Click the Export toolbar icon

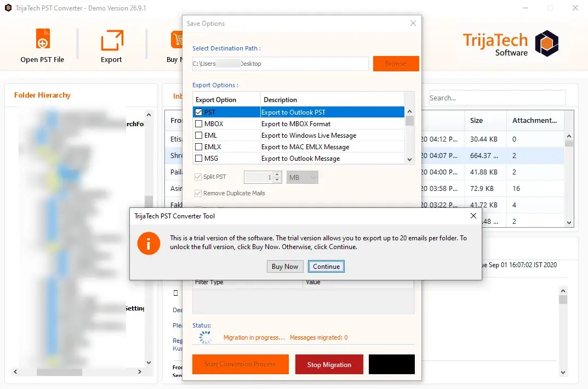tap(112, 40)
